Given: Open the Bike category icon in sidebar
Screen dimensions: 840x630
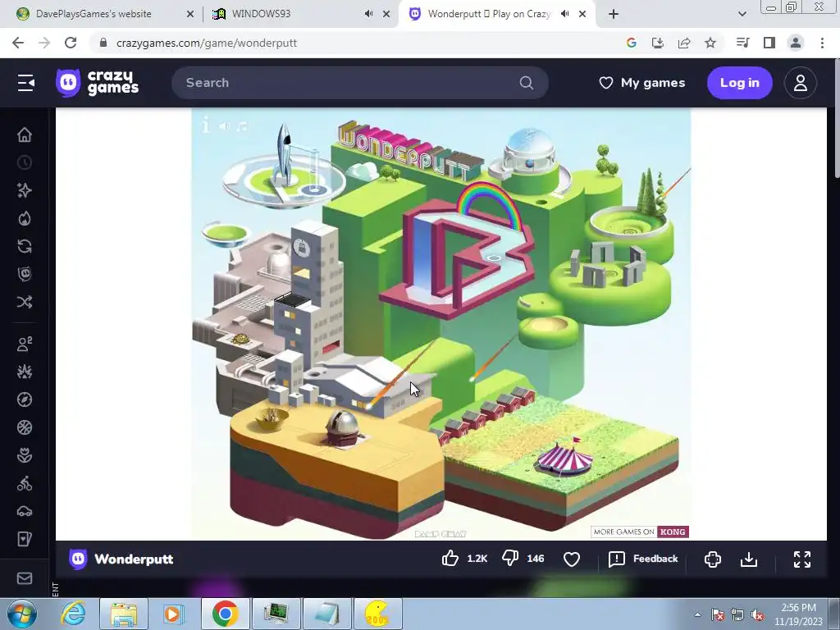Looking at the screenshot, I should [25, 483].
